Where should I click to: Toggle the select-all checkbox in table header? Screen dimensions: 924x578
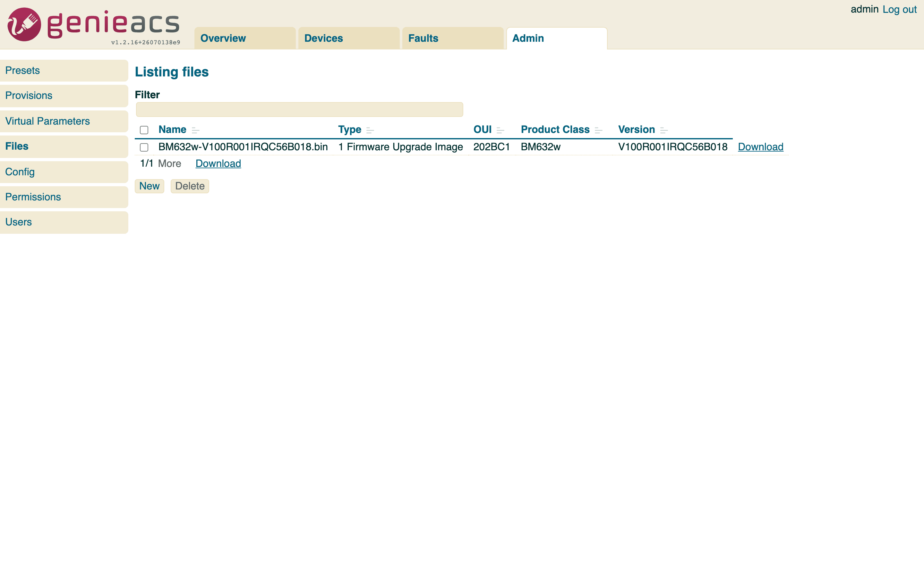(144, 130)
